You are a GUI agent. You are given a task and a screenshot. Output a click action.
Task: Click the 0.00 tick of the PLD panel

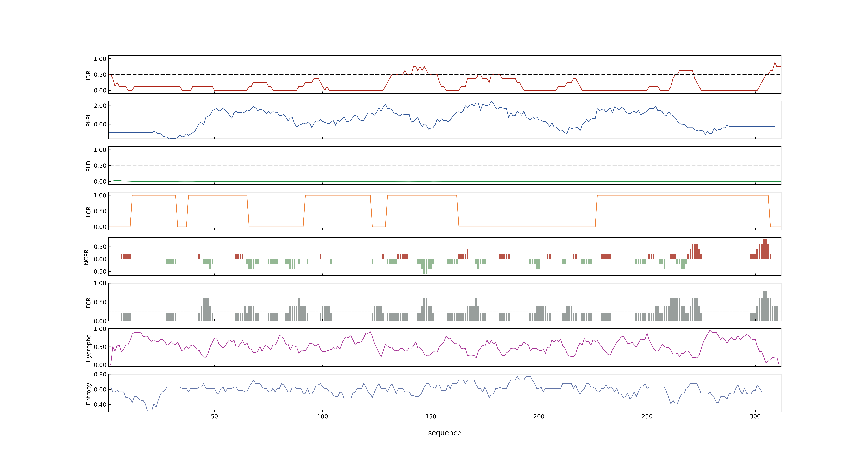pos(100,181)
